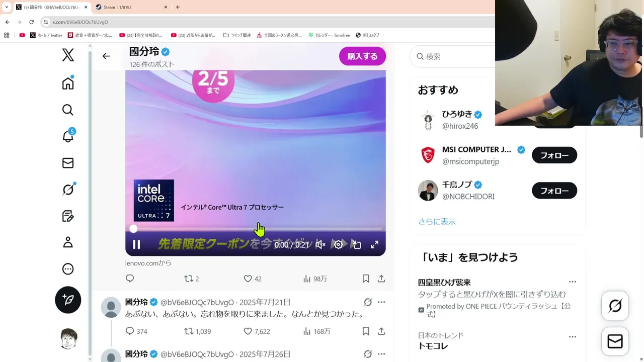Open Grok explain on July 21 post
The height and width of the screenshot is (362, 644).
368,302
